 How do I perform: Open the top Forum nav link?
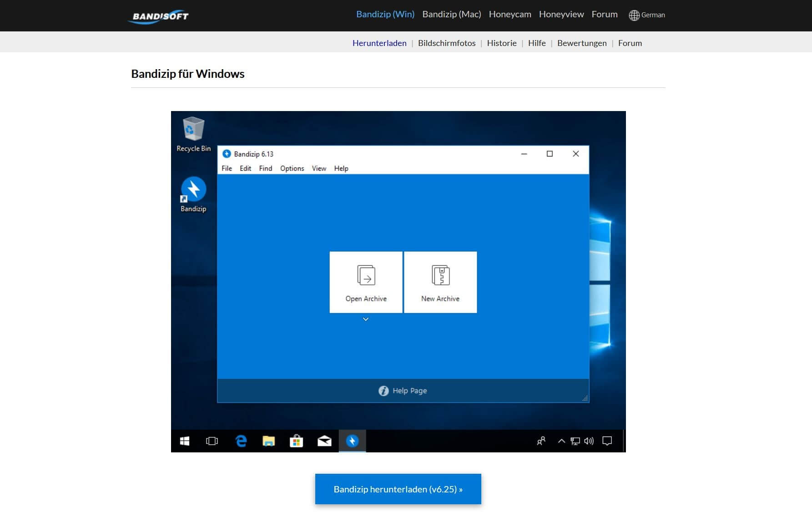point(605,15)
